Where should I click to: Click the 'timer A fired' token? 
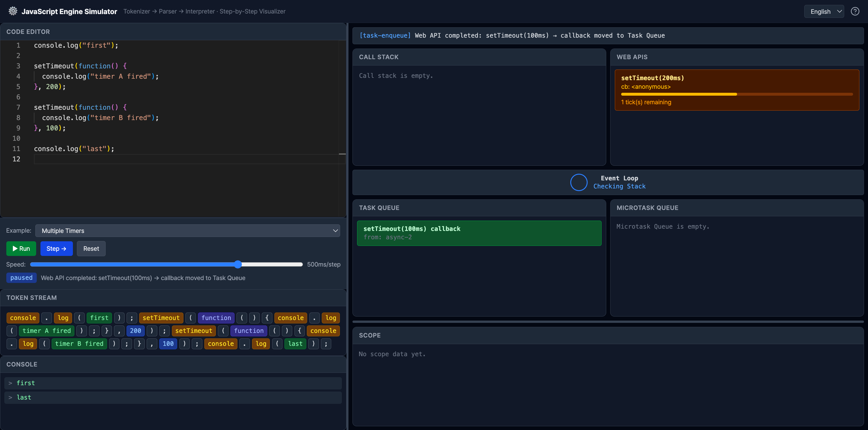click(46, 331)
